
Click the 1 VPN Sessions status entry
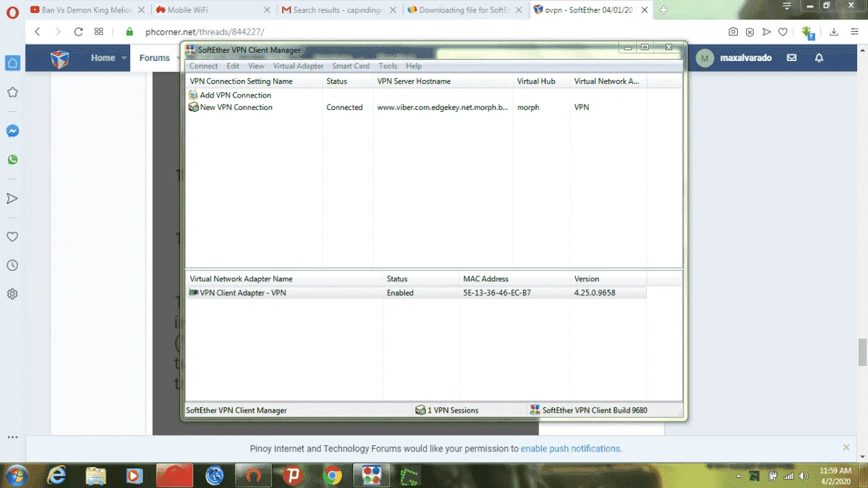point(447,410)
